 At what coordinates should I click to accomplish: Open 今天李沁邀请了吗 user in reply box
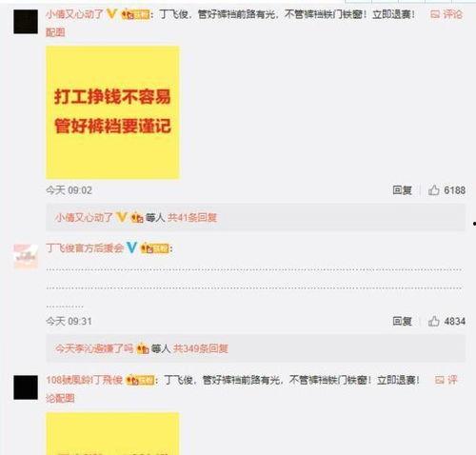coord(94,348)
